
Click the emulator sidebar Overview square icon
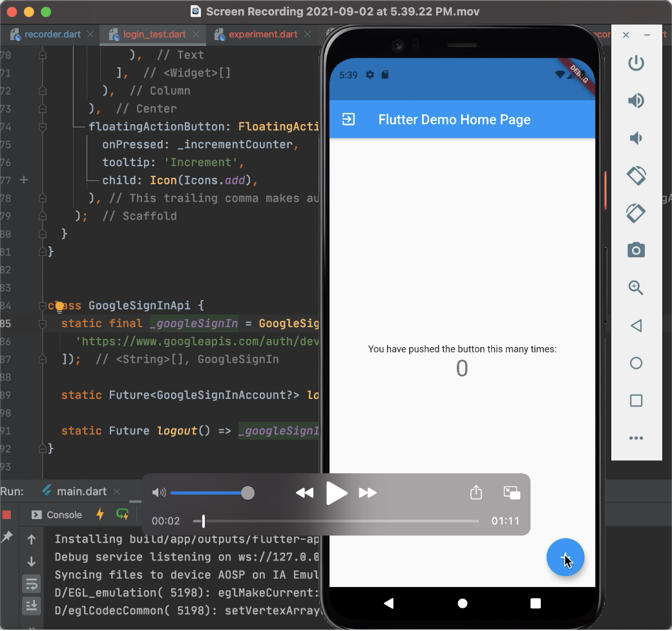636,401
